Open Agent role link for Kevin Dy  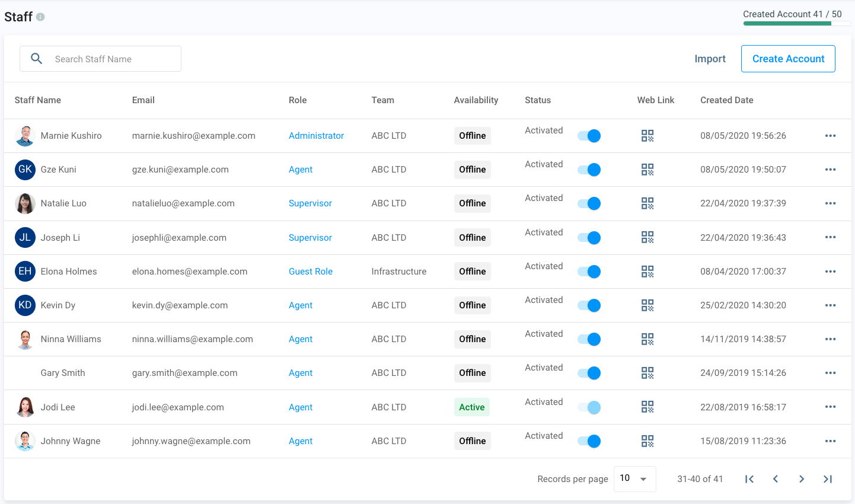point(301,305)
